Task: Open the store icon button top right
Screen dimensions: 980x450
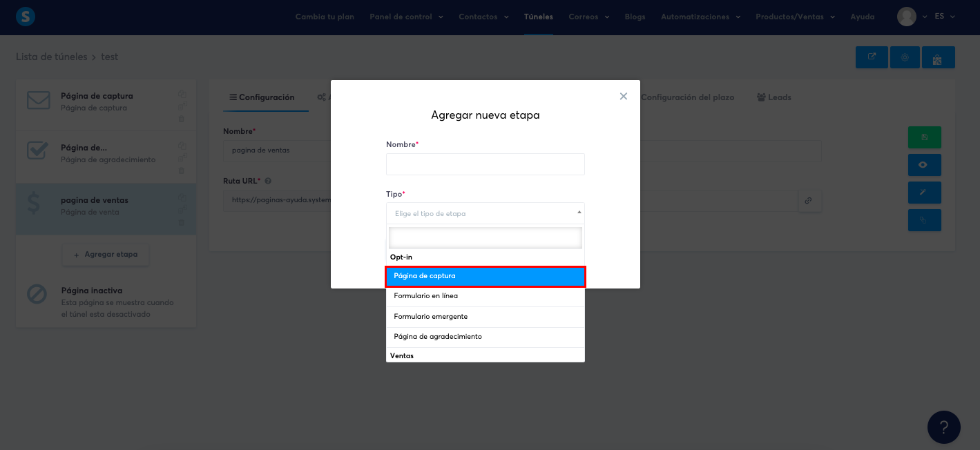Action: point(938,57)
